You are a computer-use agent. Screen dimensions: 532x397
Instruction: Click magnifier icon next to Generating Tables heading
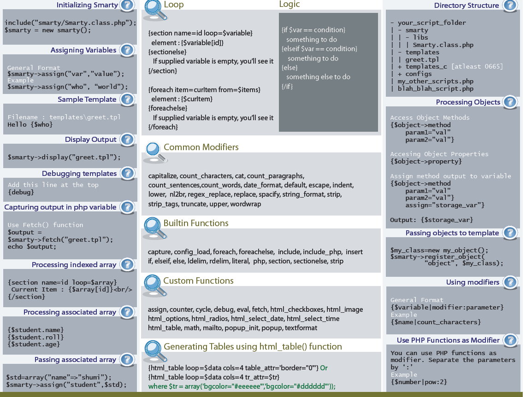155,351
